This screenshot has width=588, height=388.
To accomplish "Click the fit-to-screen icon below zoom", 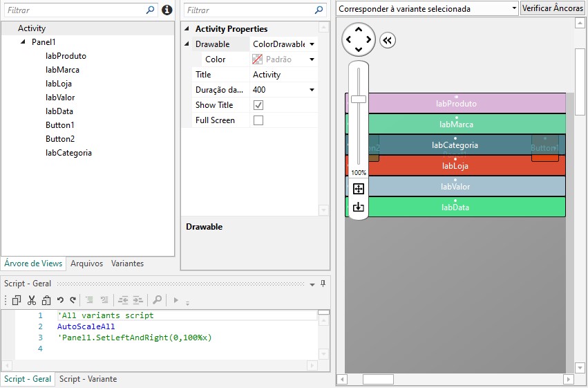I will [x=359, y=189].
